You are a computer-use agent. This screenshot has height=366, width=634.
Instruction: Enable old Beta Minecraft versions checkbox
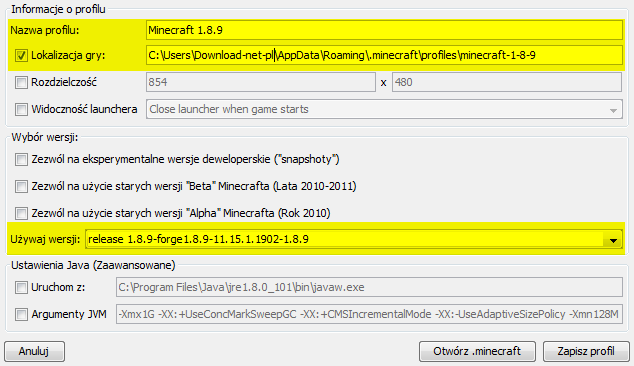(21, 186)
